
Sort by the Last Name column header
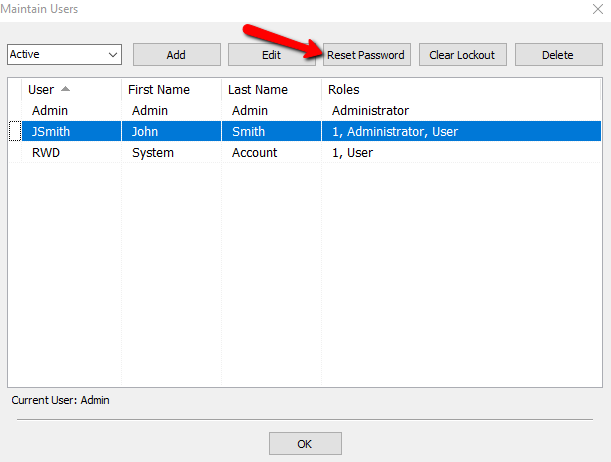pyautogui.click(x=272, y=90)
